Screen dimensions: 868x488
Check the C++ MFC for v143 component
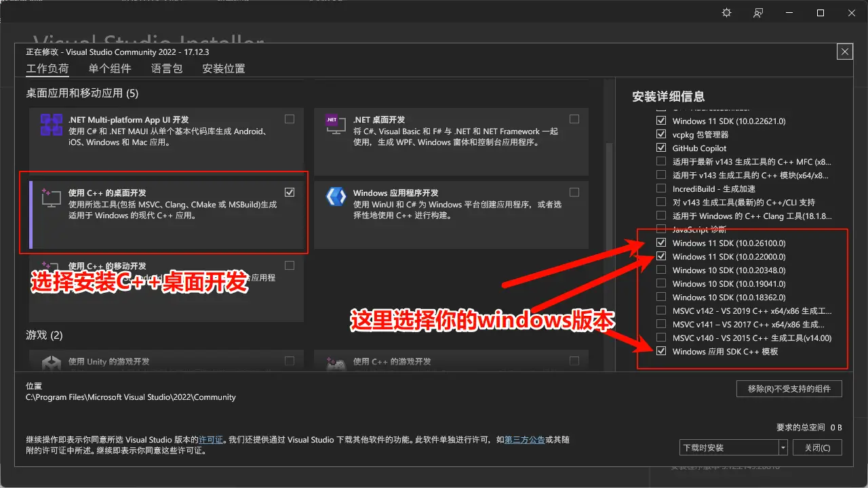point(661,161)
